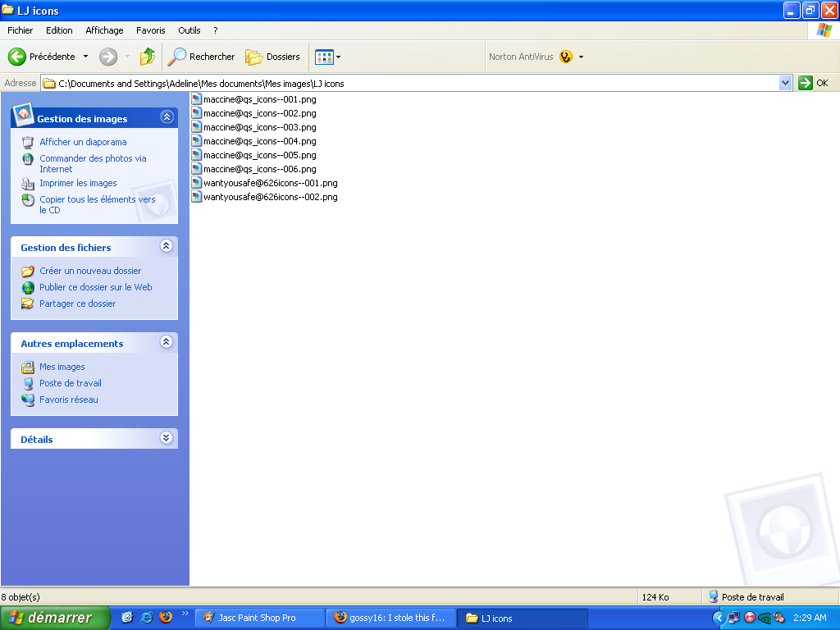Open the démarrer start menu
840x630 pixels.
pyautogui.click(x=55, y=618)
